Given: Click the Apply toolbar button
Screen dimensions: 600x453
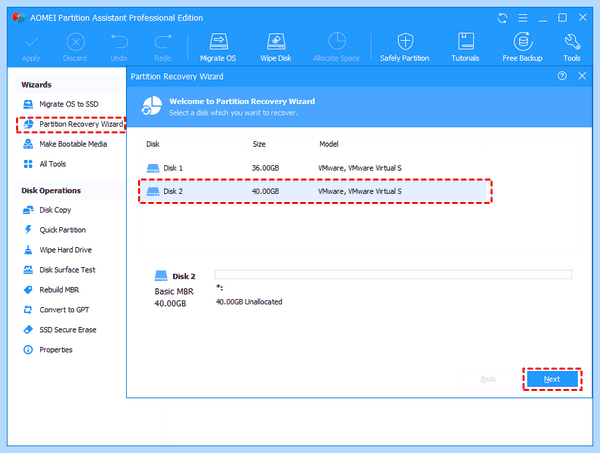Looking at the screenshot, I should coord(31,48).
